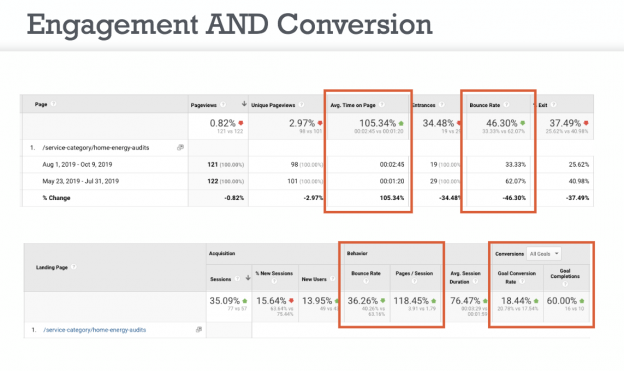Click the help icon beside top table's Bounce Rate header

(x=506, y=105)
